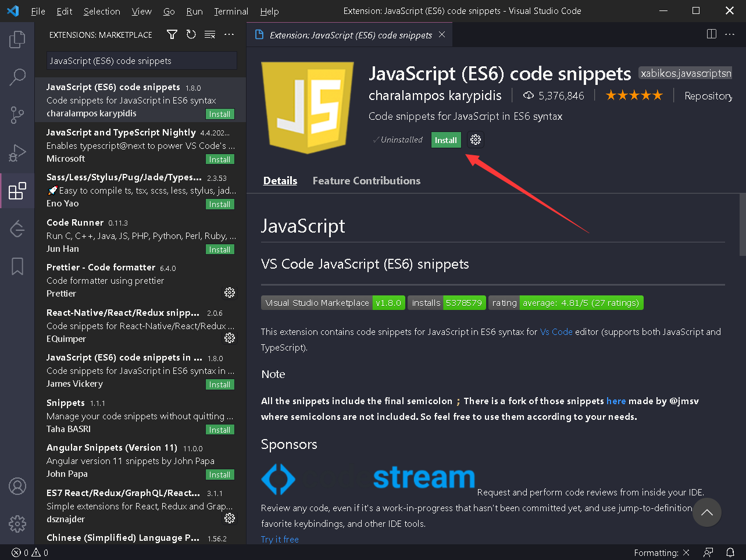The height and width of the screenshot is (560, 746).
Task: Click the Visual Studio Marketplace version badge
Action: point(333,303)
